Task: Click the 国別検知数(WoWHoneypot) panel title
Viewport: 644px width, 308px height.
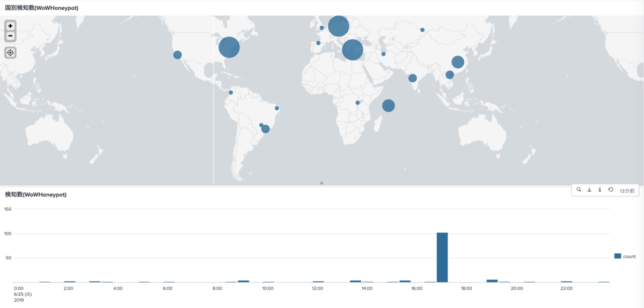Action: tap(41, 8)
